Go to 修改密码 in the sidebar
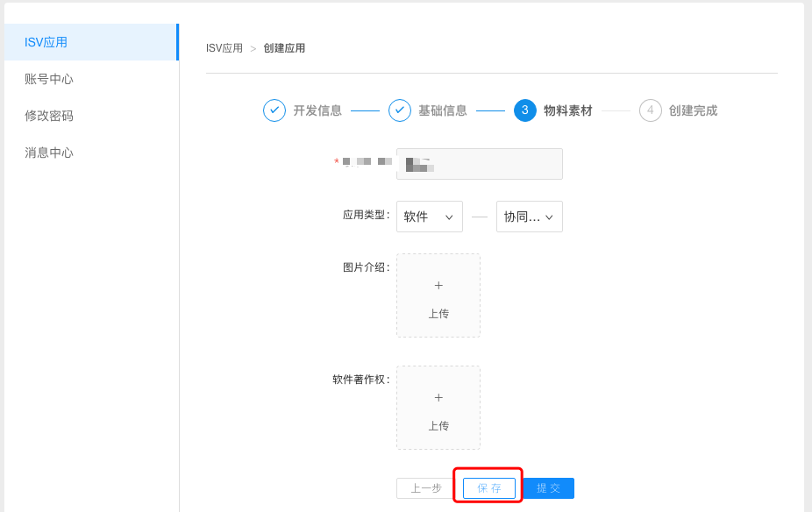The width and height of the screenshot is (812, 512). click(49, 116)
